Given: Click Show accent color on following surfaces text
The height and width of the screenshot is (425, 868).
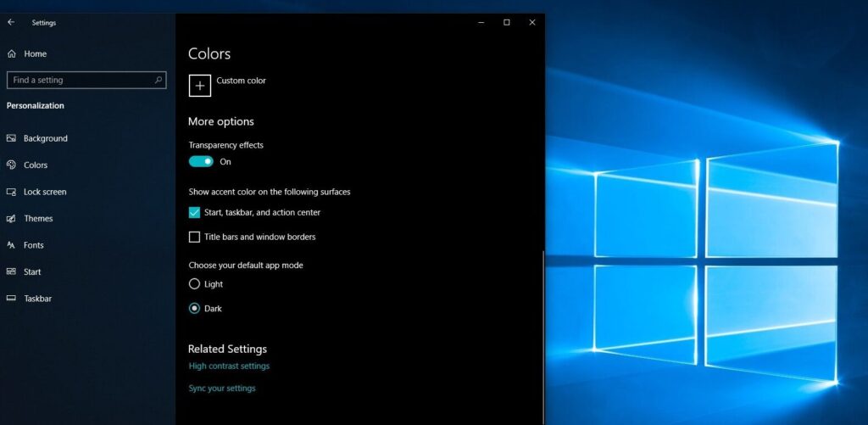Looking at the screenshot, I should pos(270,192).
